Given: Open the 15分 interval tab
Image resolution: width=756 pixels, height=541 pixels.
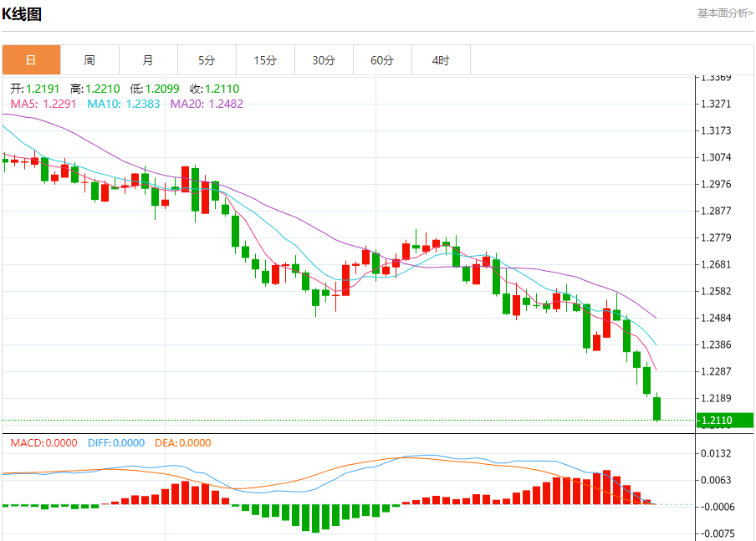Looking at the screenshot, I should tap(265, 60).
